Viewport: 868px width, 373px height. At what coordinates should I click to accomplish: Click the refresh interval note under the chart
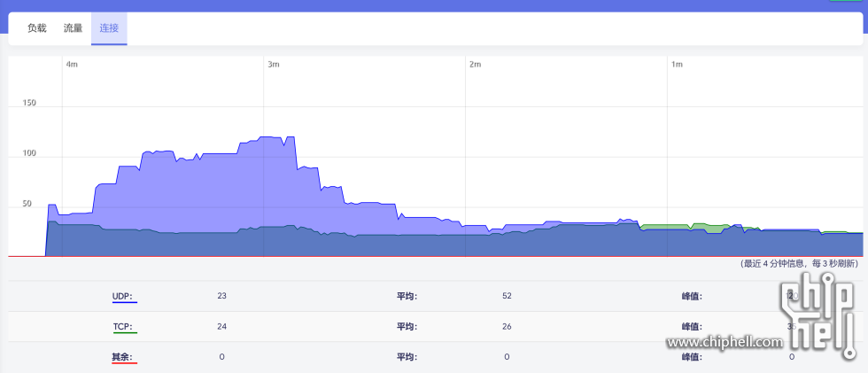(799, 264)
